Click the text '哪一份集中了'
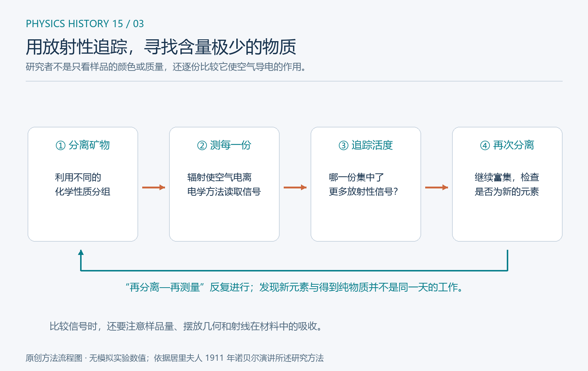Screen dimensions: 588x371 (x=356, y=177)
